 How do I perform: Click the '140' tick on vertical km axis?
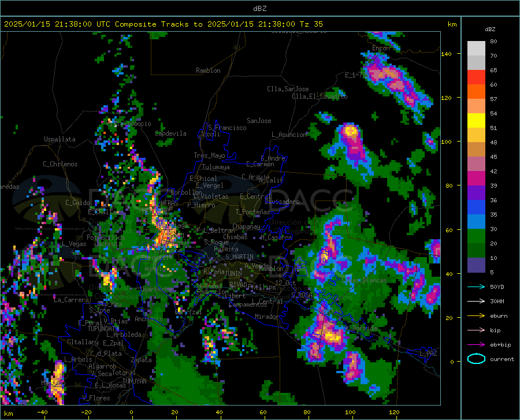click(446, 54)
